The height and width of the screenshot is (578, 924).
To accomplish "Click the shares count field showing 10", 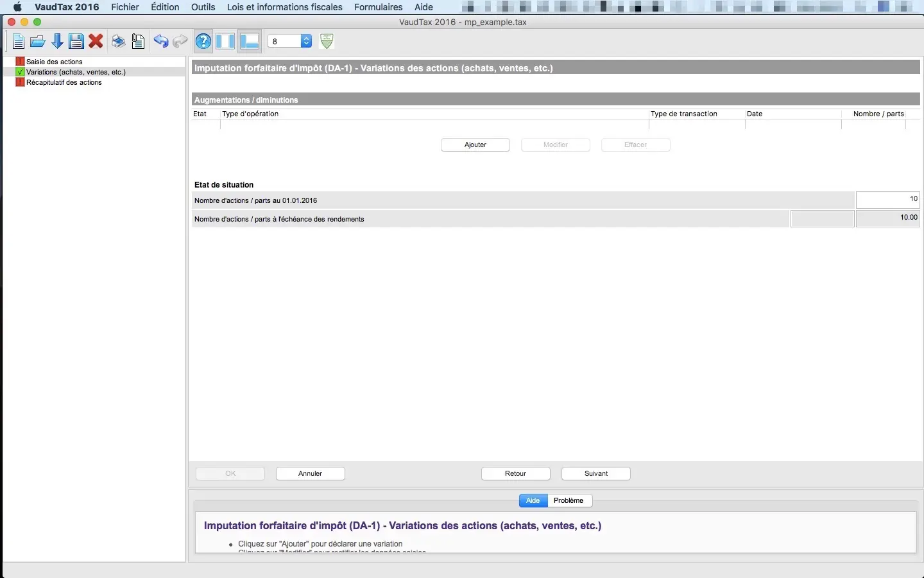I will point(888,200).
